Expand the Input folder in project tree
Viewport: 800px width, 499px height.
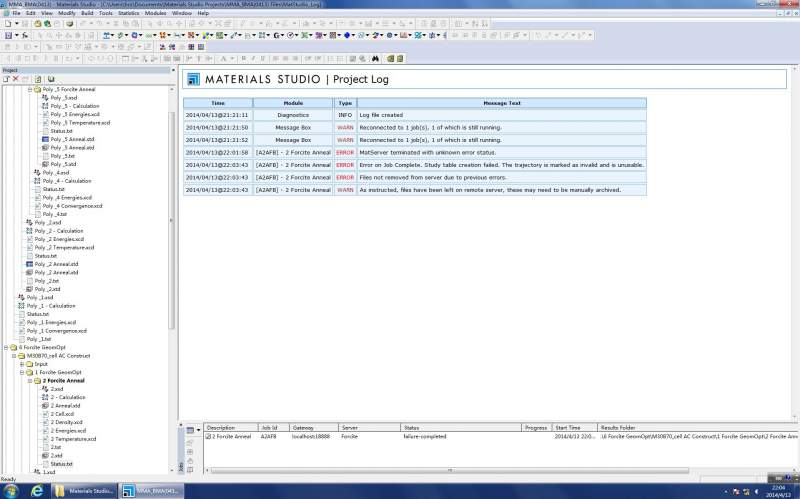pyautogui.click(x=22, y=364)
